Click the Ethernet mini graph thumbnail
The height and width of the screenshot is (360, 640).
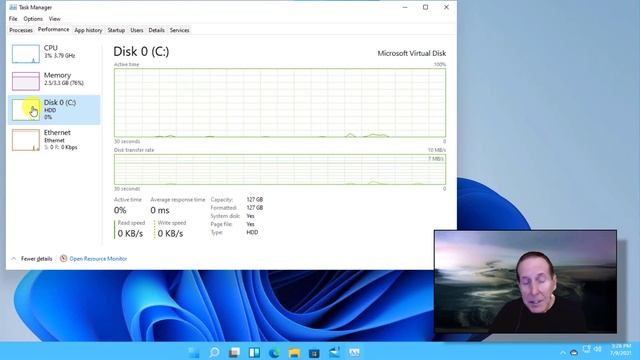point(26,140)
